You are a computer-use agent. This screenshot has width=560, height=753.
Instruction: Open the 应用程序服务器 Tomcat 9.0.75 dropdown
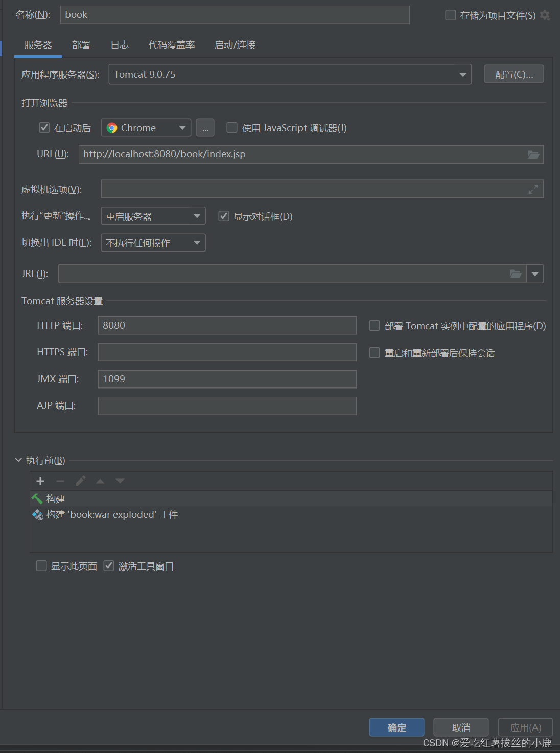click(290, 75)
